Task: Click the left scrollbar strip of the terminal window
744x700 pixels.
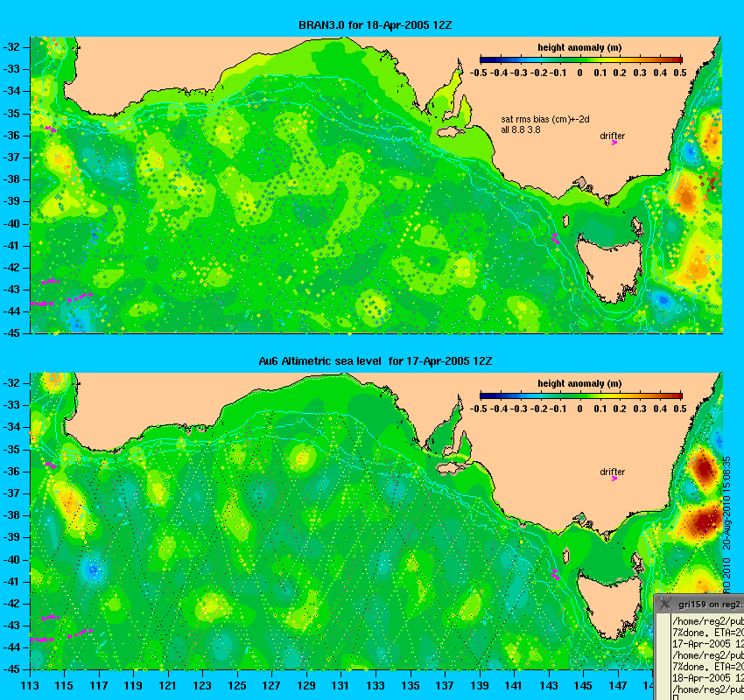Action: [x=663, y=656]
